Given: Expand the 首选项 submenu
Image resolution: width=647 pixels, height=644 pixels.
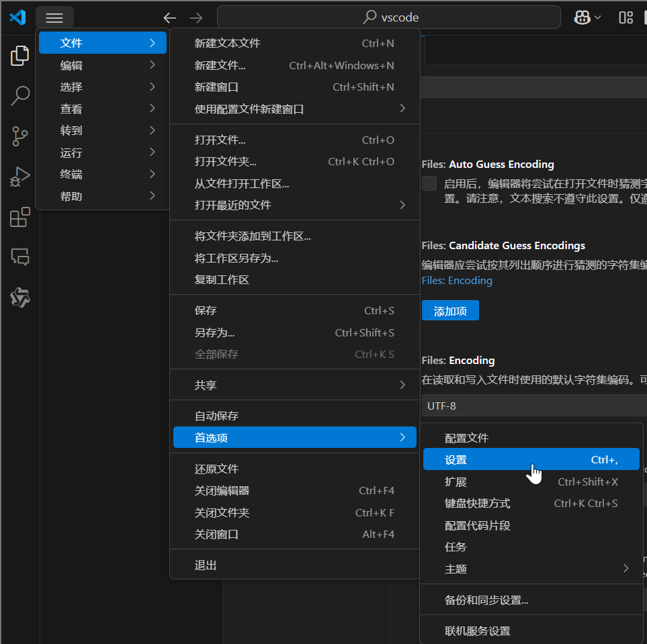Looking at the screenshot, I should (x=295, y=437).
